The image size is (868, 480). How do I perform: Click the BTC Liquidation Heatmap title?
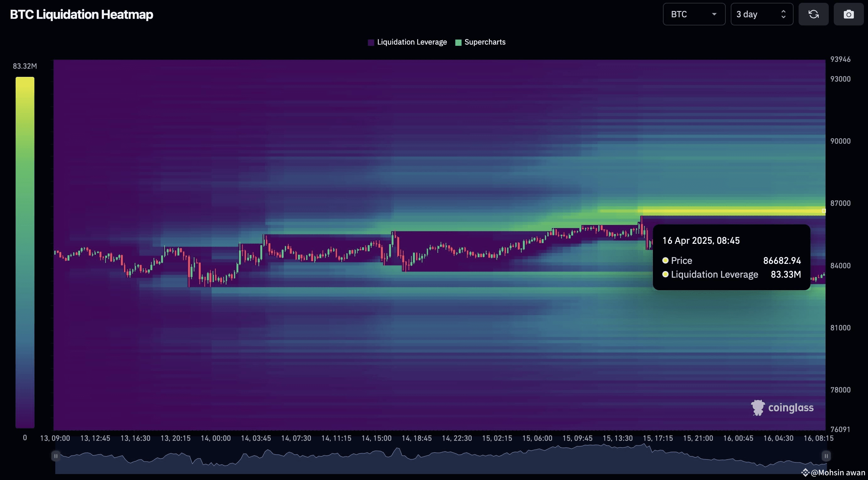pyautogui.click(x=82, y=14)
